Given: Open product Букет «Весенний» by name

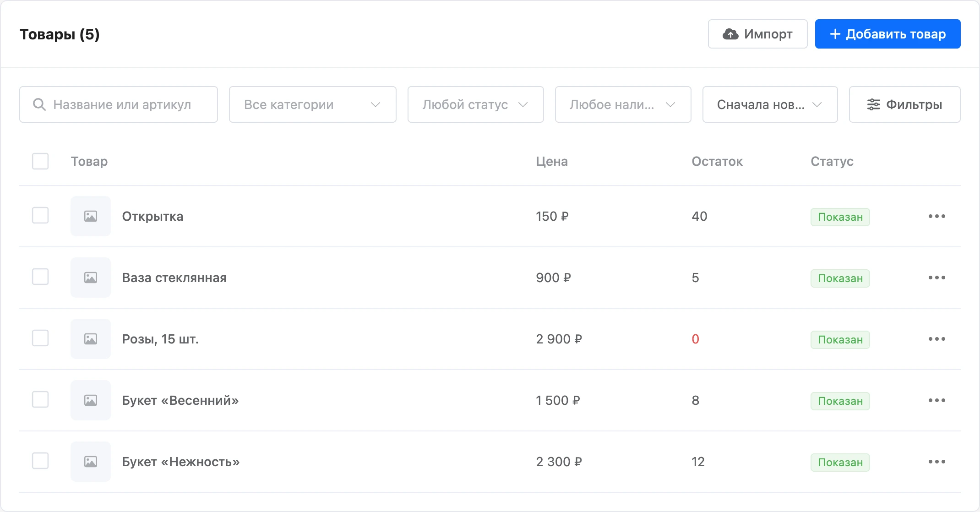Looking at the screenshot, I should pyautogui.click(x=180, y=401).
